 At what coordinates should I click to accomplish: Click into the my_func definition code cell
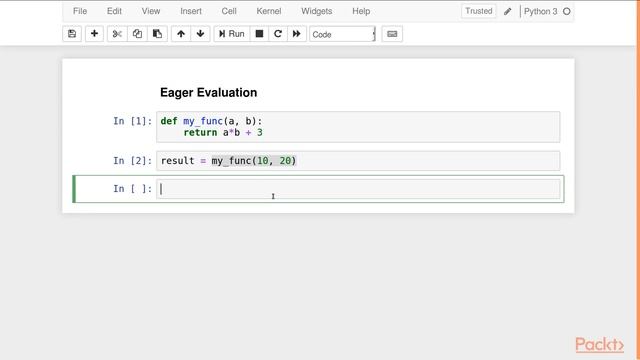(x=358, y=127)
